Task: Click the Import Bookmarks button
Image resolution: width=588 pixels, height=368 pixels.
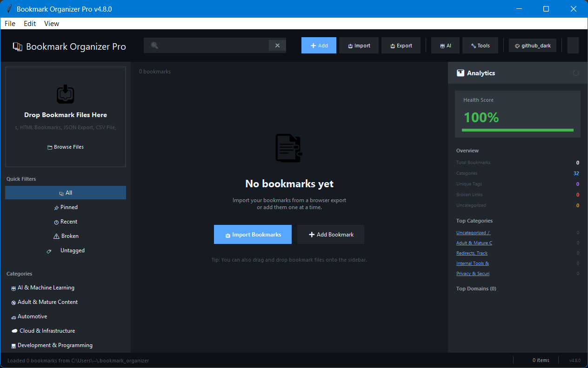Action: [253, 234]
